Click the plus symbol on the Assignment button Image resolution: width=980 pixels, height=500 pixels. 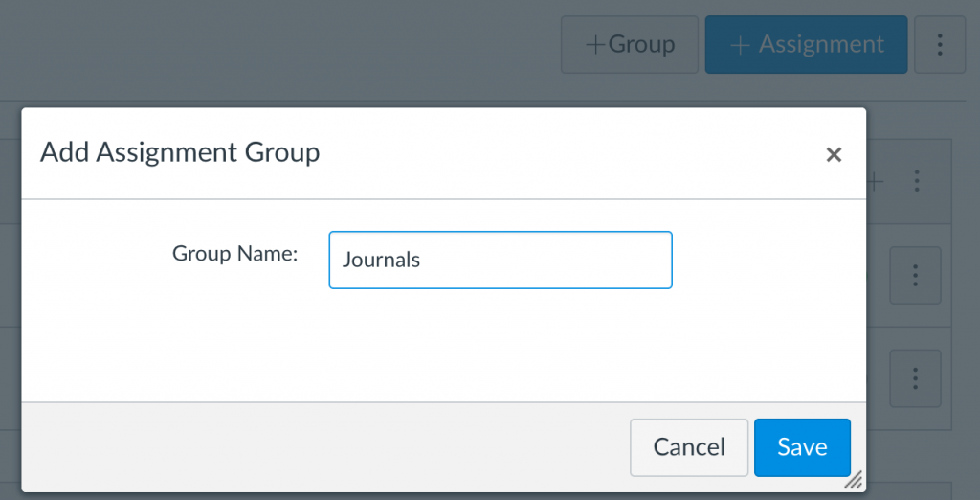[740, 46]
